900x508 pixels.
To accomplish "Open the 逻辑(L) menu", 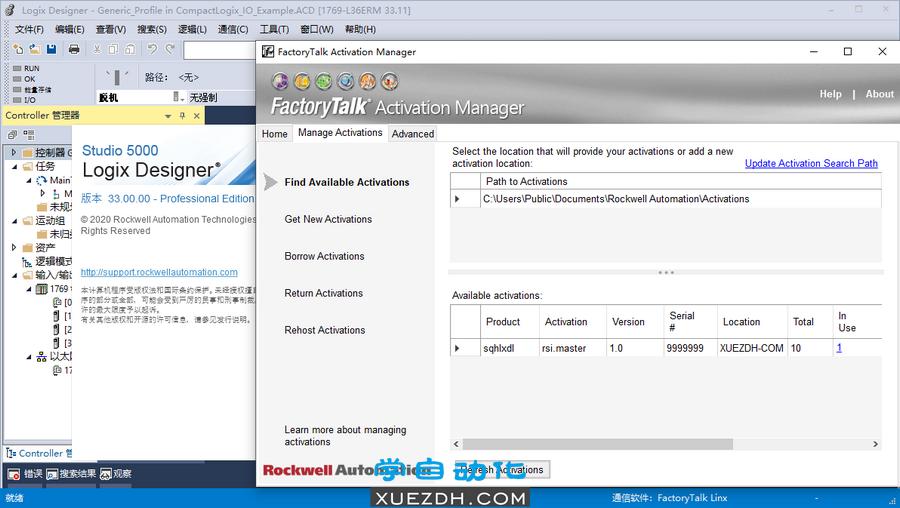I will point(192,29).
